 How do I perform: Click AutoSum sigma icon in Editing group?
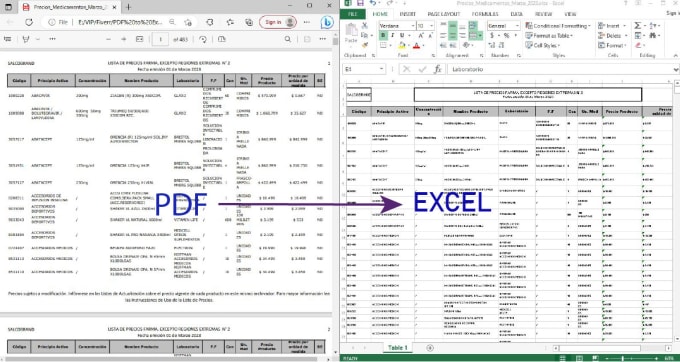point(638,26)
